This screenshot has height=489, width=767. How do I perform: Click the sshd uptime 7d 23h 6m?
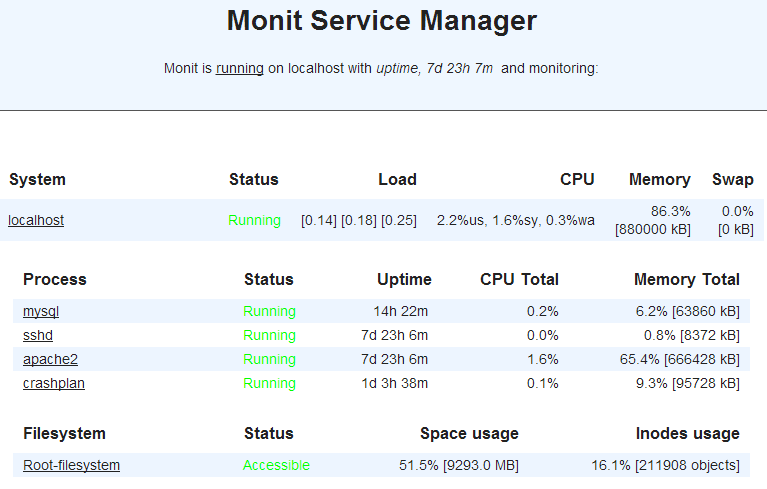coord(394,335)
